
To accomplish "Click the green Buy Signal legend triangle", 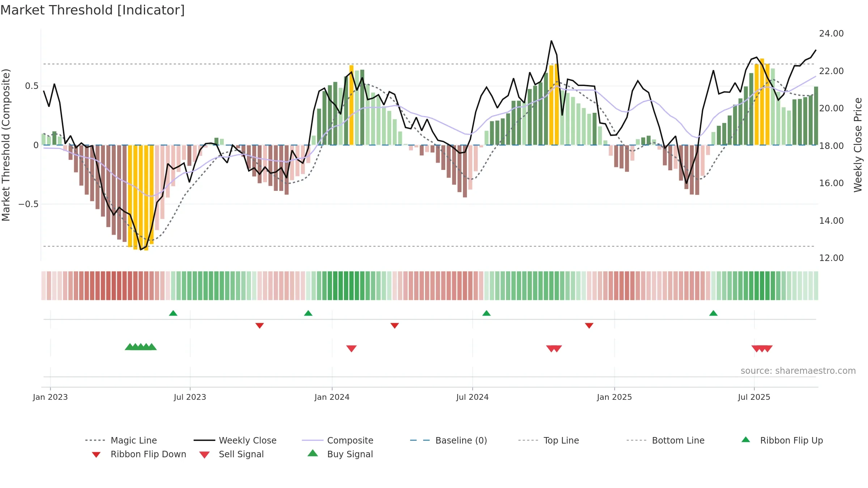I will [x=313, y=453].
